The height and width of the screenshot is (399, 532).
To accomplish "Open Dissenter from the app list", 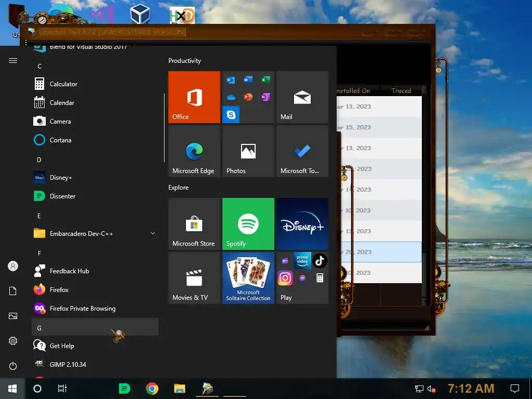I will 95,196.
